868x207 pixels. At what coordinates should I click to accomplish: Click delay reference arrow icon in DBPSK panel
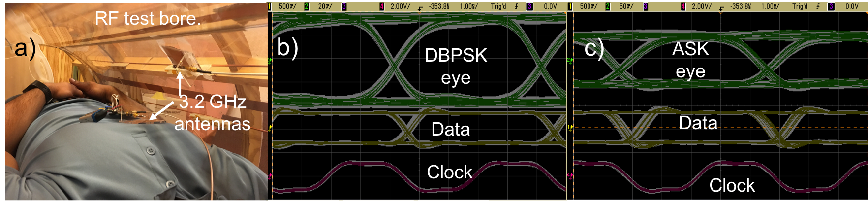(x=420, y=8)
